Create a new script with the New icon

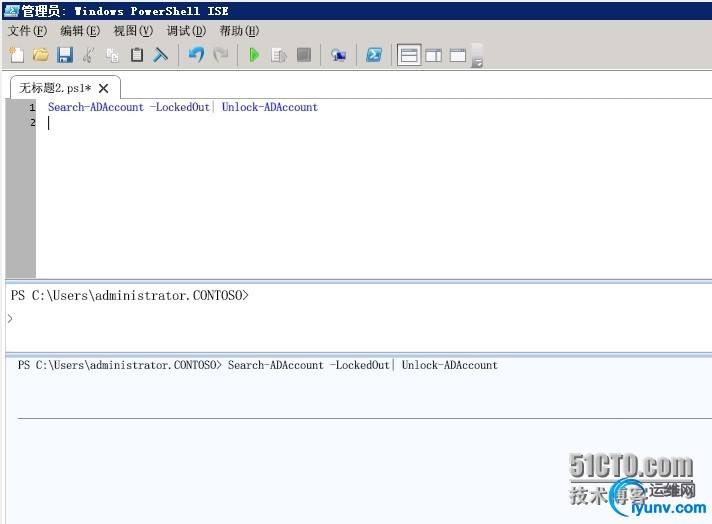17,55
